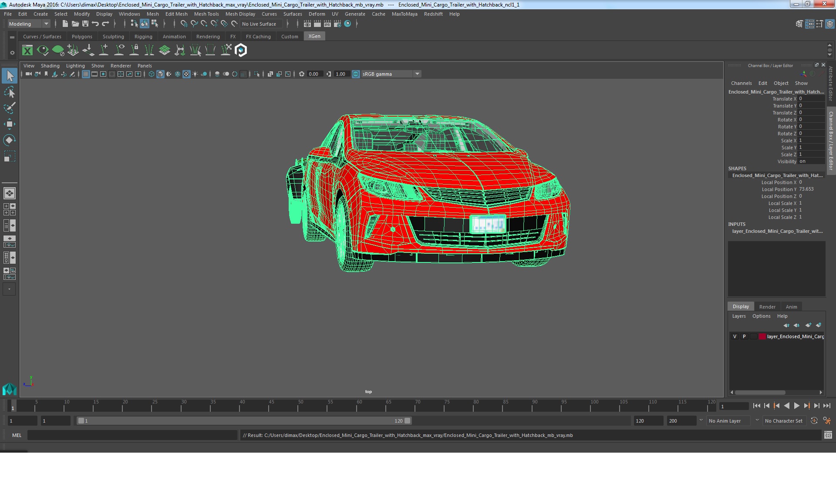Open shelf tab list menu button
The width and height of the screenshot is (836, 504).
click(x=12, y=37)
